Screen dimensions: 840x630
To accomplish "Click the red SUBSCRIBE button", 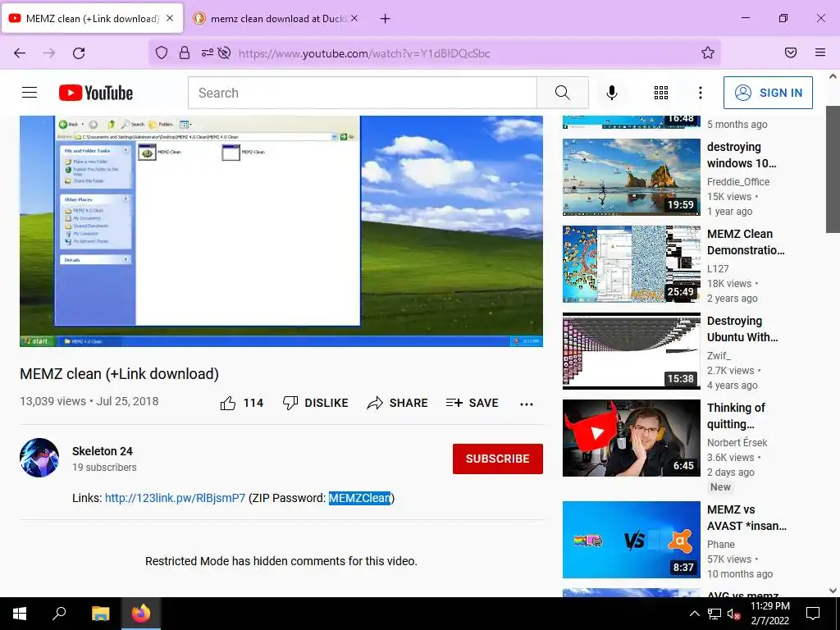I will [498, 459].
